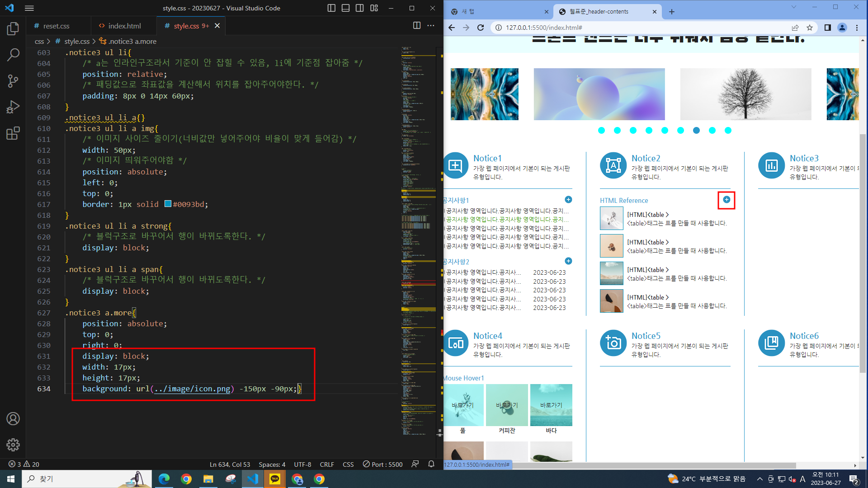Open the Search view in activity bar
The width and height of the screenshot is (868, 488).
(x=13, y=55)
